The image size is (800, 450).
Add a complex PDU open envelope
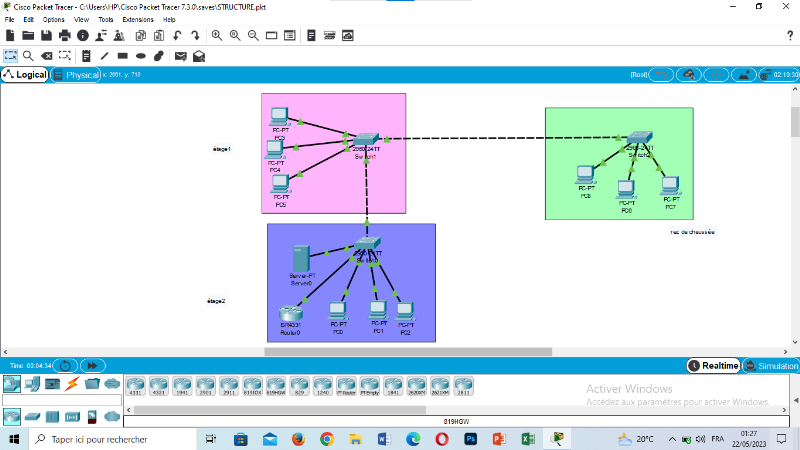(199, 56)
